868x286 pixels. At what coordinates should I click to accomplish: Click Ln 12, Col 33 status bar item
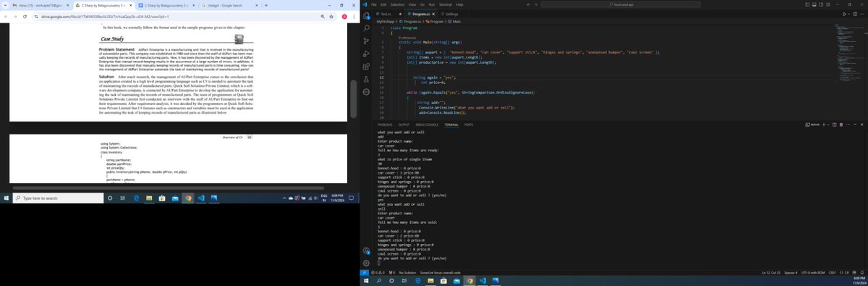pos(772,272)
